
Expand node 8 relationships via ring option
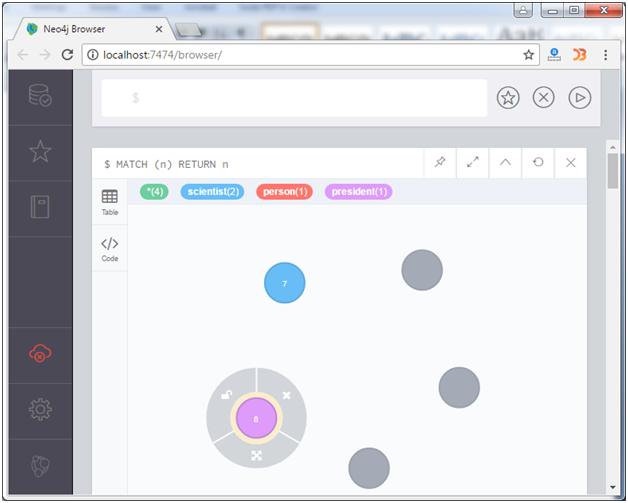pos(256,455)
